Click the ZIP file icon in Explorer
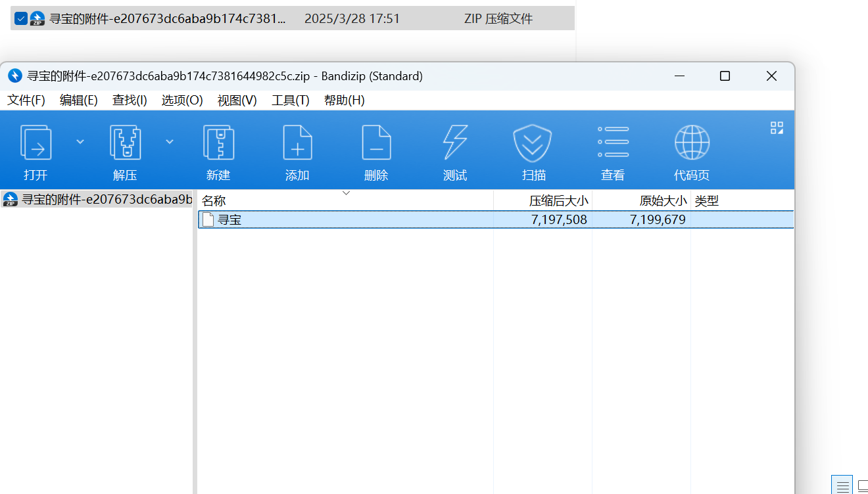This screenshot has width=868, height=494. click(x=37, y=18)
